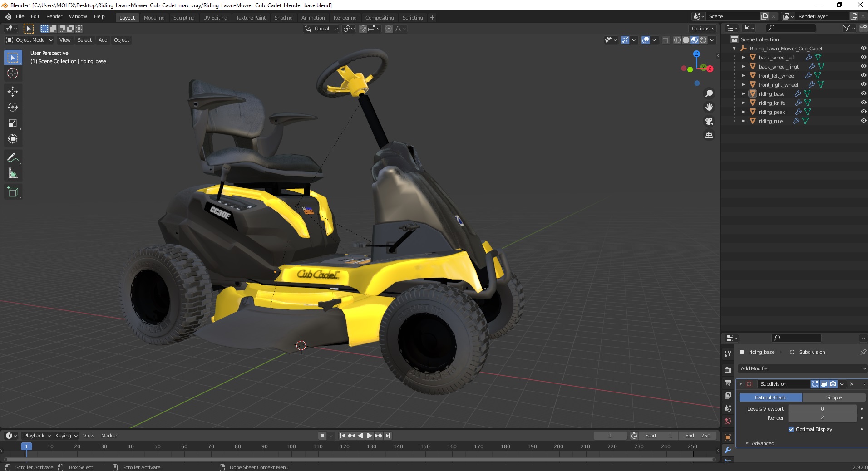868x471 pixels.
Task: Open the Output properties tab
Action: point(728,383)
